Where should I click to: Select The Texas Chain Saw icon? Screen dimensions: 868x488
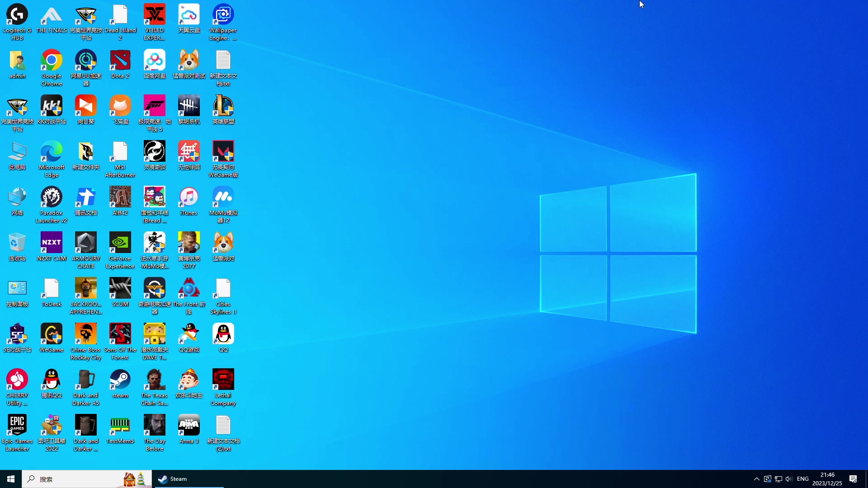155,387
